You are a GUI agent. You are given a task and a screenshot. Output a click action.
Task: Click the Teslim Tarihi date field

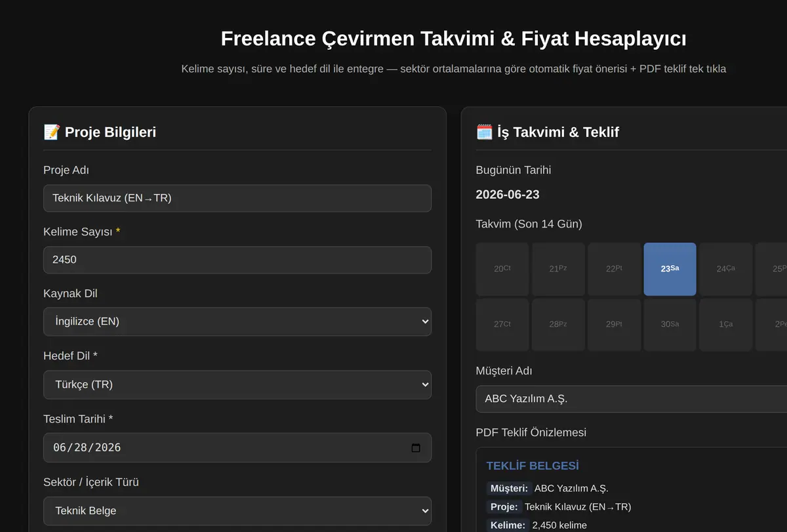click(237, 447)
